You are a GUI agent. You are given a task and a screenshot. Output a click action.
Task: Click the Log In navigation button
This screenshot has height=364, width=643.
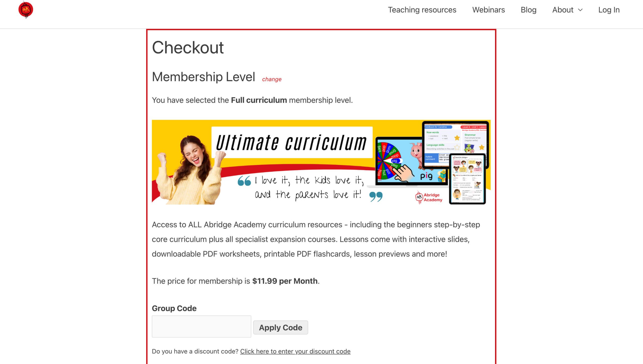click(x=609, y=10)
